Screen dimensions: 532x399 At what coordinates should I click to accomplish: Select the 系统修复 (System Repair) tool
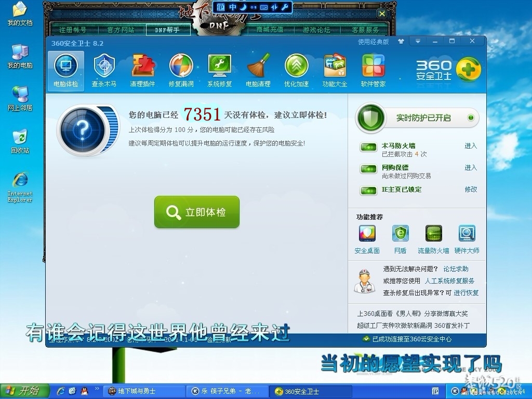tap(219, 70)
